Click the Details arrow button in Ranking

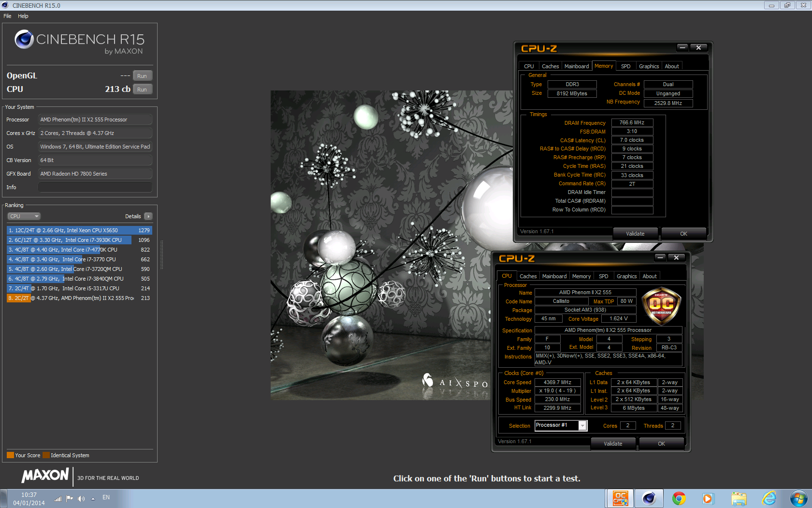[148, 216]
